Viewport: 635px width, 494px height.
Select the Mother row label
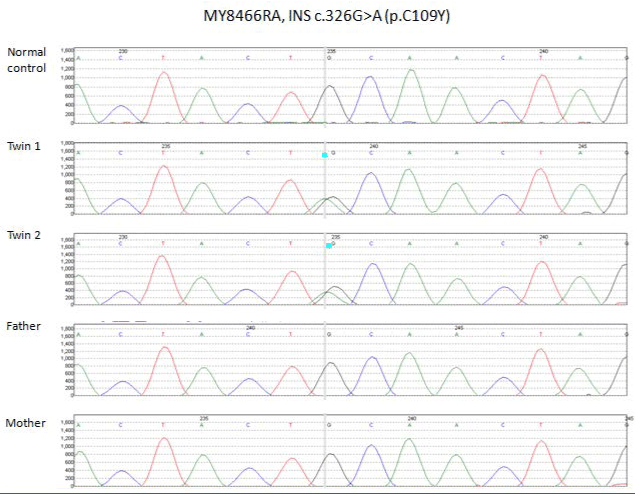pos(25,423)
